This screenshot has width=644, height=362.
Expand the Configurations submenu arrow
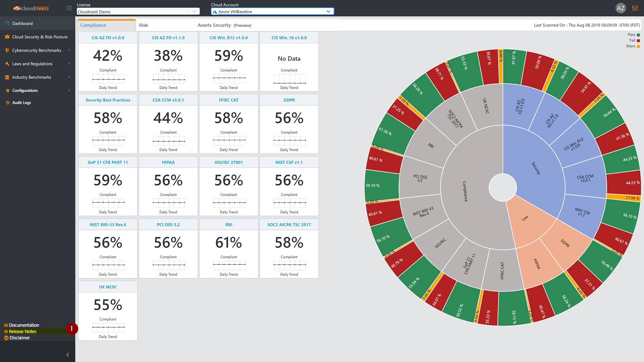(69, 91)
